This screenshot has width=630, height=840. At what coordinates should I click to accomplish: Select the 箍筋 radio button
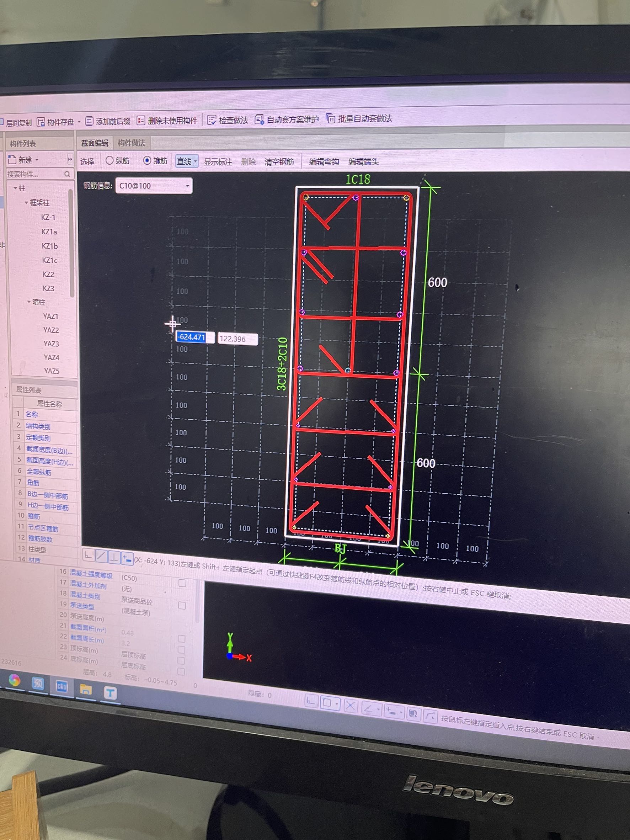tap(147, 160)
